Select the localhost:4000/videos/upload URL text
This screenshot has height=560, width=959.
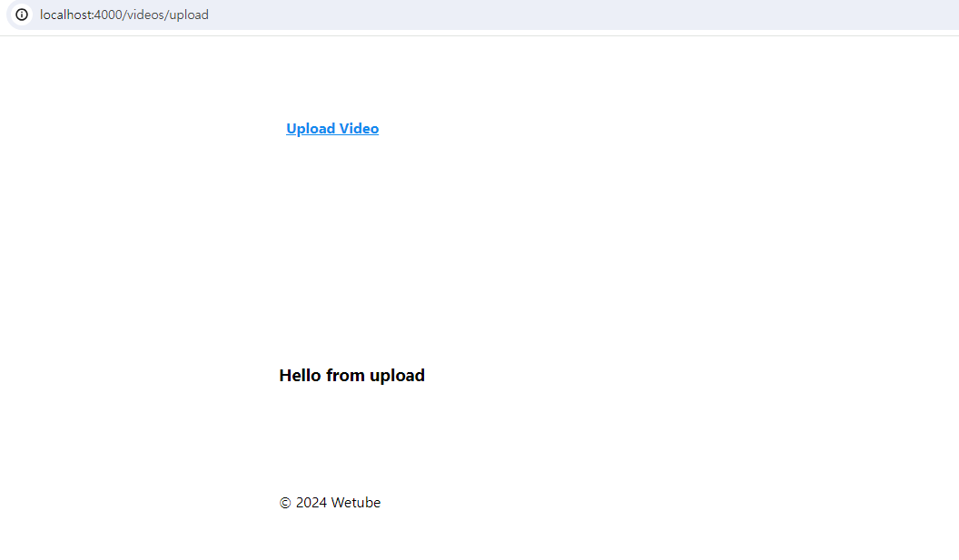[x=124, y=15]
